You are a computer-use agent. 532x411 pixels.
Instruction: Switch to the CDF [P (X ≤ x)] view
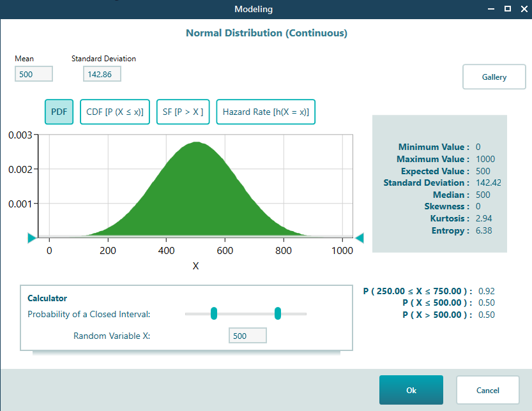point(115,111)
